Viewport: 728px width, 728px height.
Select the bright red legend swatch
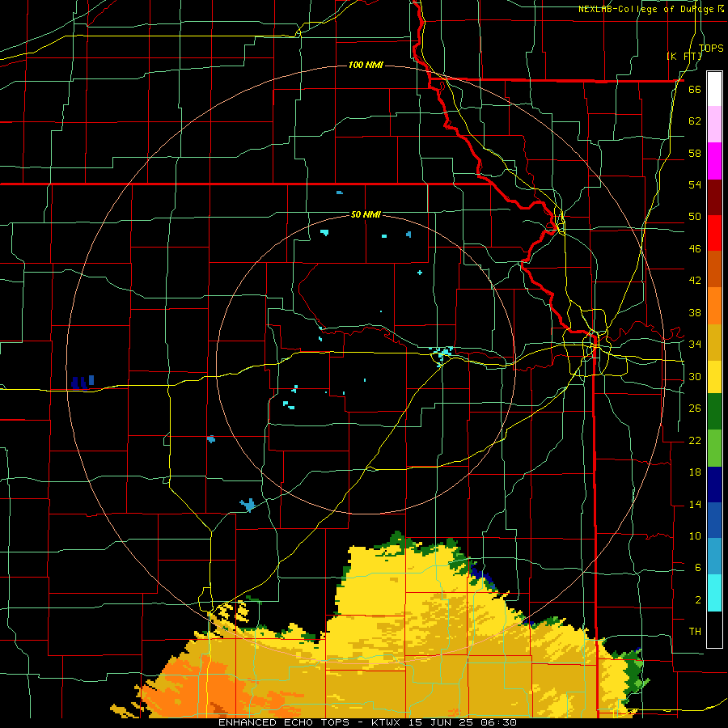714,233
